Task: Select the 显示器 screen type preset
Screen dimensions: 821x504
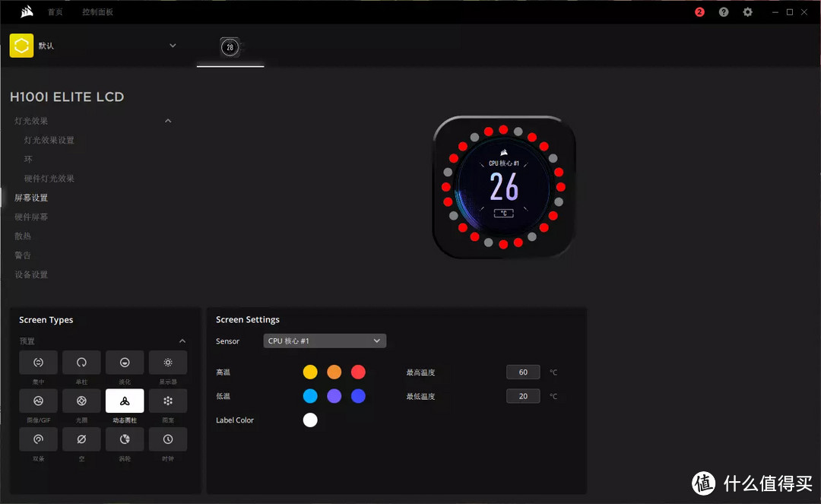Action: point(167,362)
